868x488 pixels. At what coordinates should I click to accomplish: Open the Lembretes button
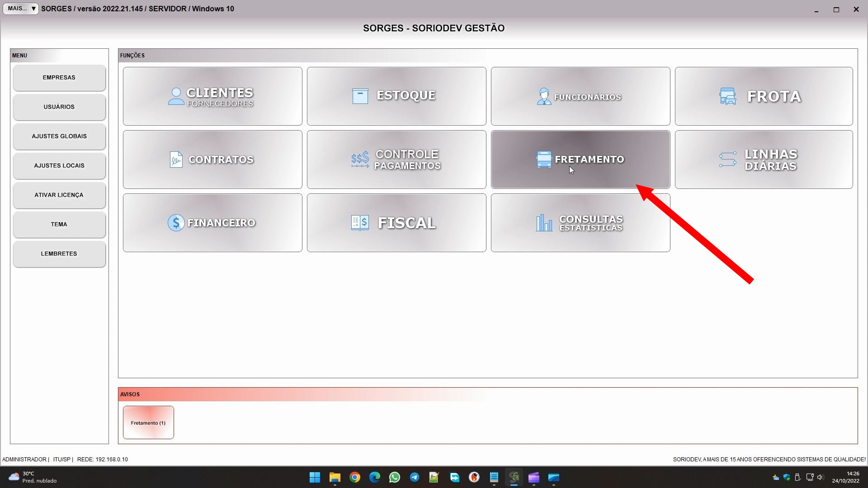59,254
